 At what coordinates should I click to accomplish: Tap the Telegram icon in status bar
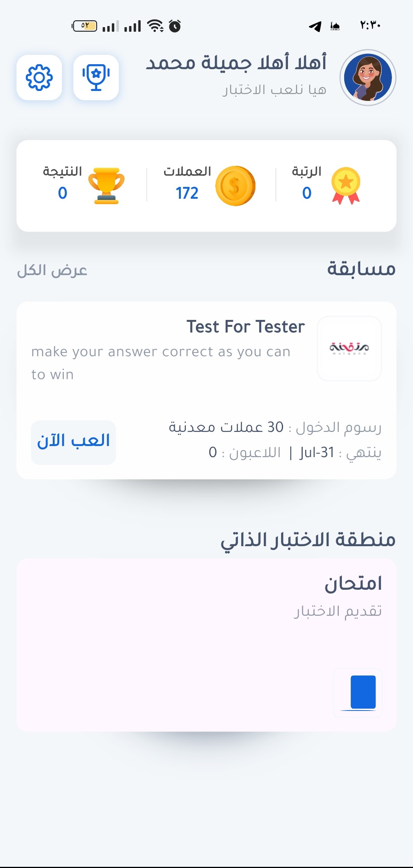pos(315,26)
